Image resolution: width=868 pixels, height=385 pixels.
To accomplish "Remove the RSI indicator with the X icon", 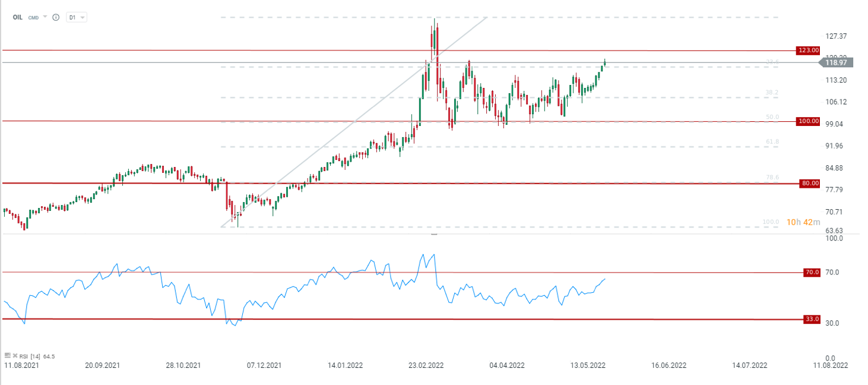I will click(14, 355).
